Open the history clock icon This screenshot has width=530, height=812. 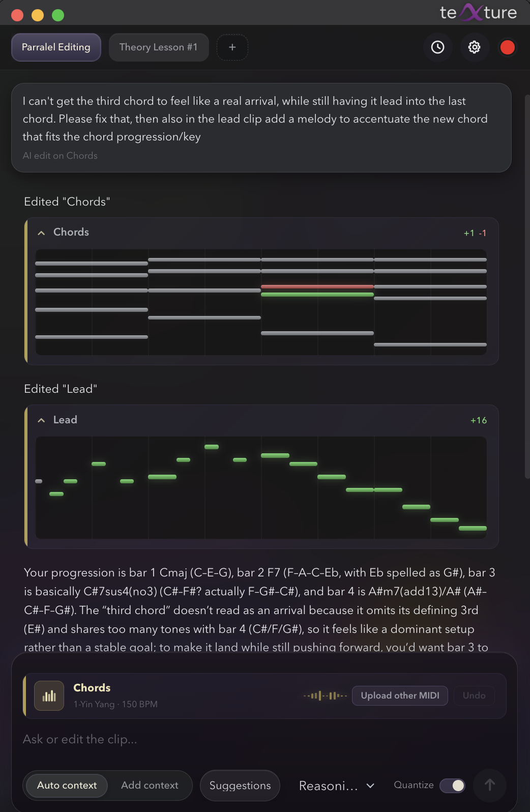437,47
